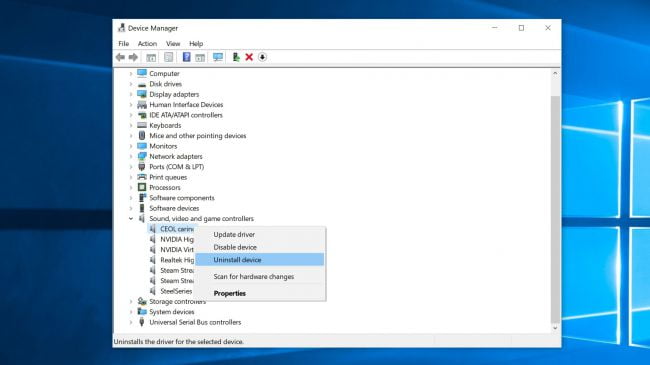Click the Disk drives category icon
This screenshot has height=365, width=650.
(x=142, y=84)
